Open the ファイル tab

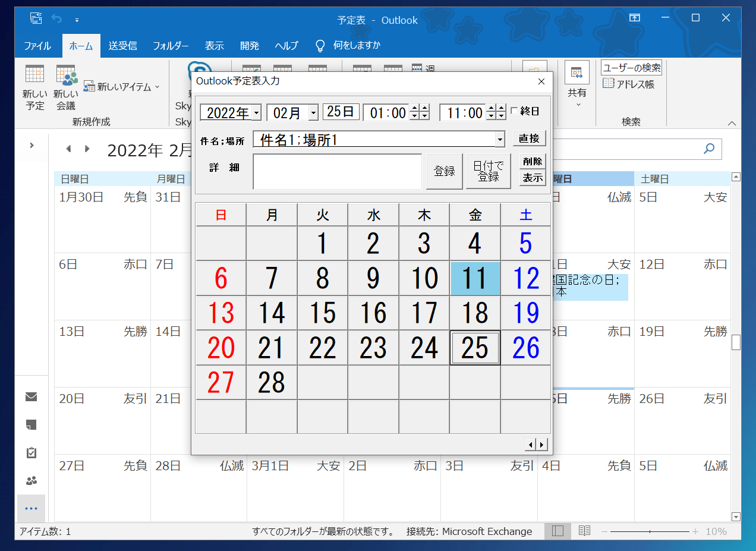click(37, 46)
